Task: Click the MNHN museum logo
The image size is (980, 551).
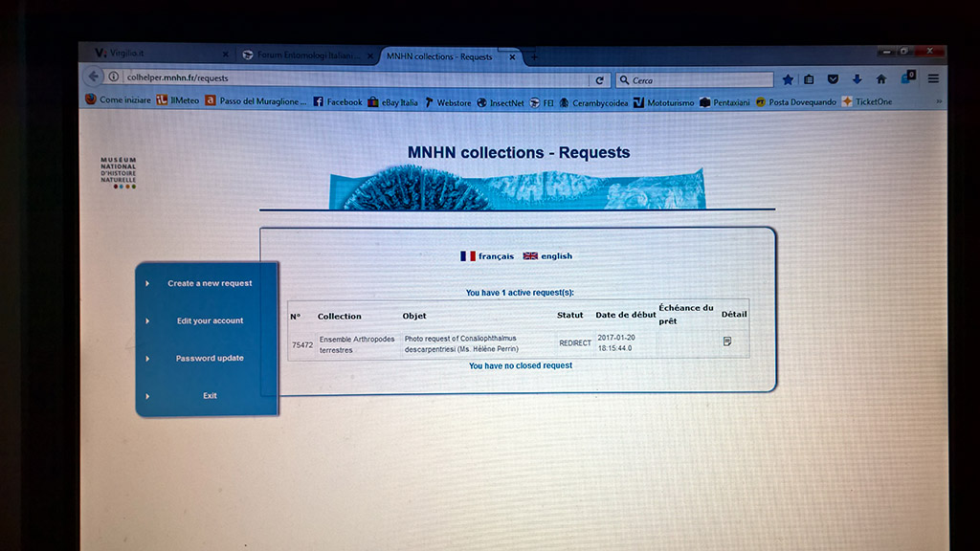Action: (x=119, y=172)
